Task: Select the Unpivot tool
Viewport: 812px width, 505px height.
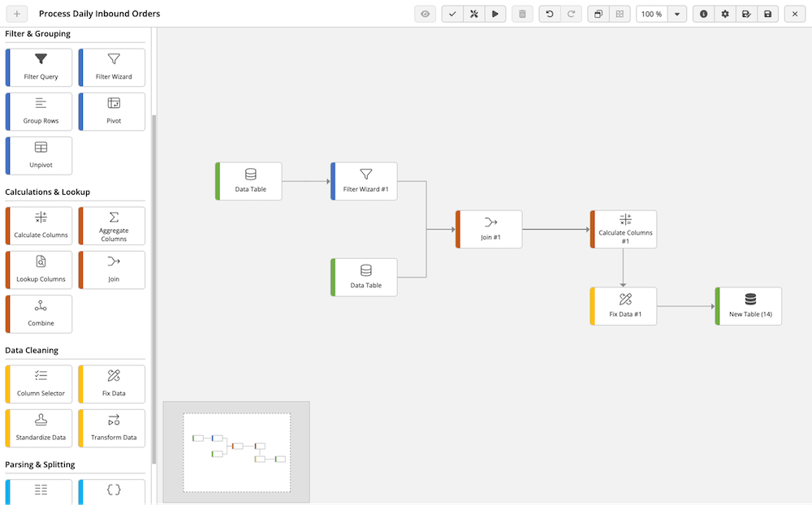Action: click(x=39, y=155)
